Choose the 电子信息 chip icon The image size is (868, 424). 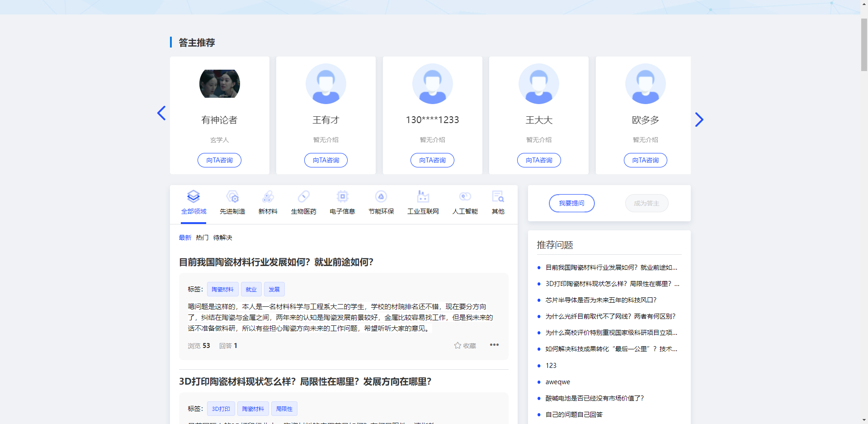[x=342, y=197]
